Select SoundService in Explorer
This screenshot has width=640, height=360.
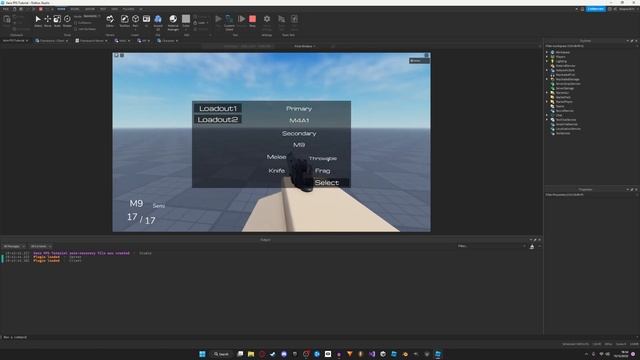pyautogui.click(x=564, y=111)
